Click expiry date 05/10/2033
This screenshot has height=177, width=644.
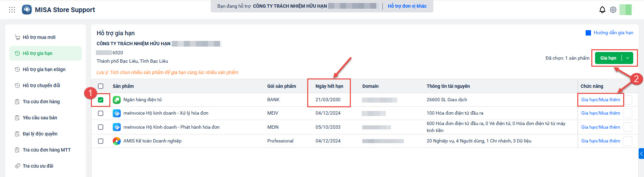[x=328, y=127]
